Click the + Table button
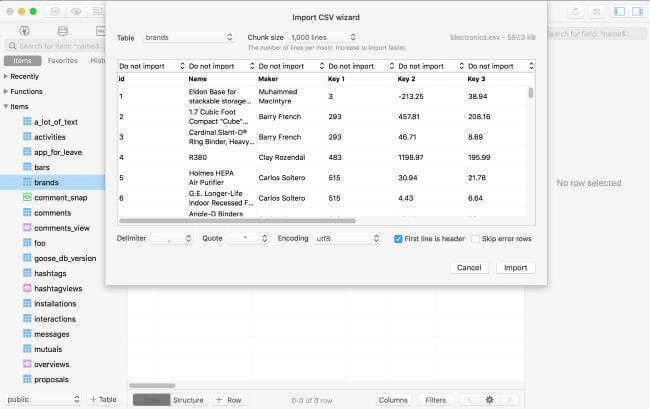Image resolution: width=650 pixels, height=409 pixels. pos(103,399)
